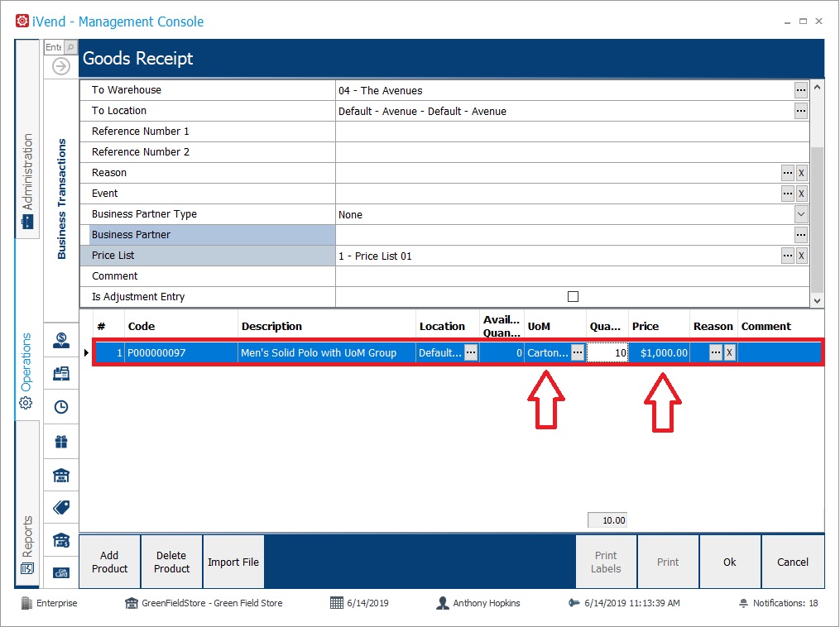Click the search magnifier icon
This screenshot has height=627, width=840.
coord(70,47)
